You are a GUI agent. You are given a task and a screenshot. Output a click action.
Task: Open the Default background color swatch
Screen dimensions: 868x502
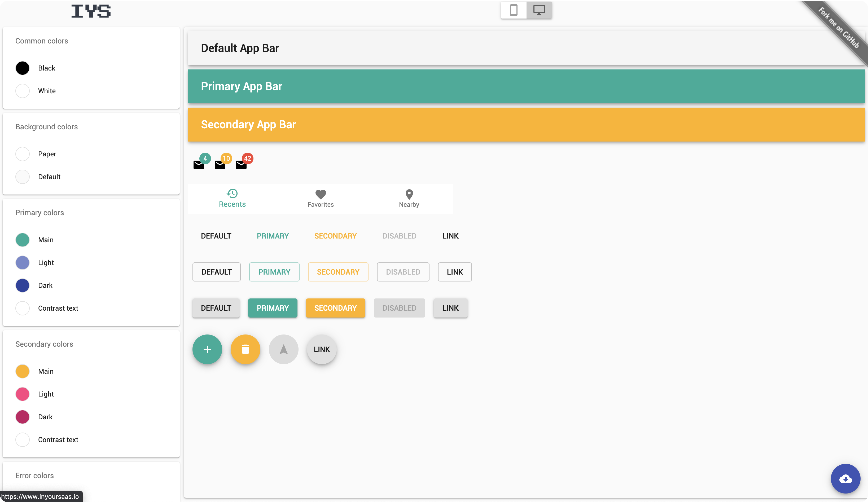tap(22, 177)
